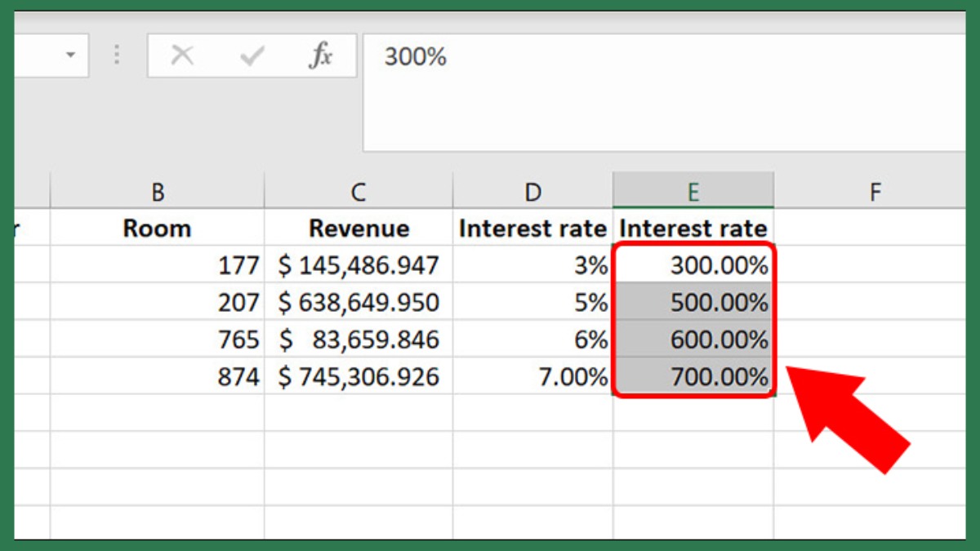980x551 pixels.
Task: Click the Enter checkmark icon in formula bar
Action: [x=252, y=56]
